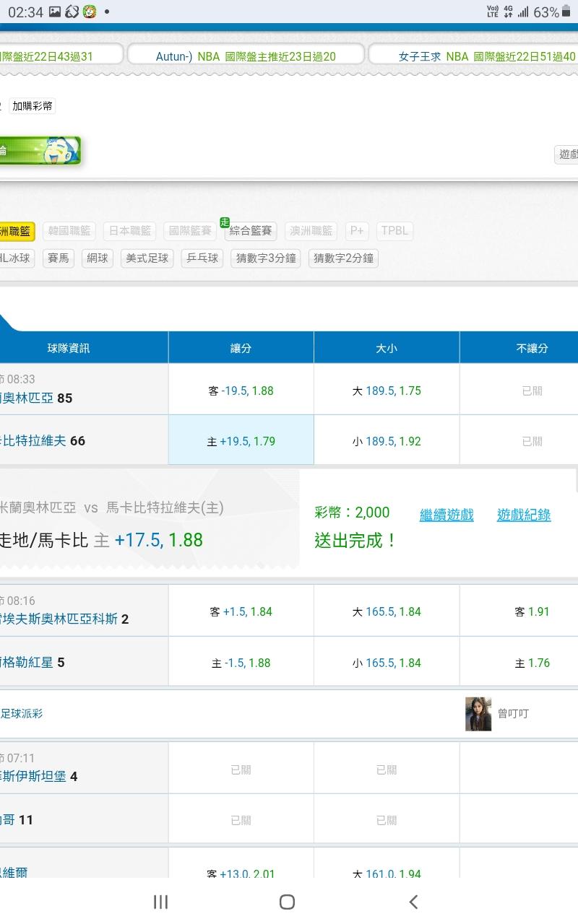The image size is (578, 924).
Task: Open Android recent apps icon
Action: pos(160,902)
